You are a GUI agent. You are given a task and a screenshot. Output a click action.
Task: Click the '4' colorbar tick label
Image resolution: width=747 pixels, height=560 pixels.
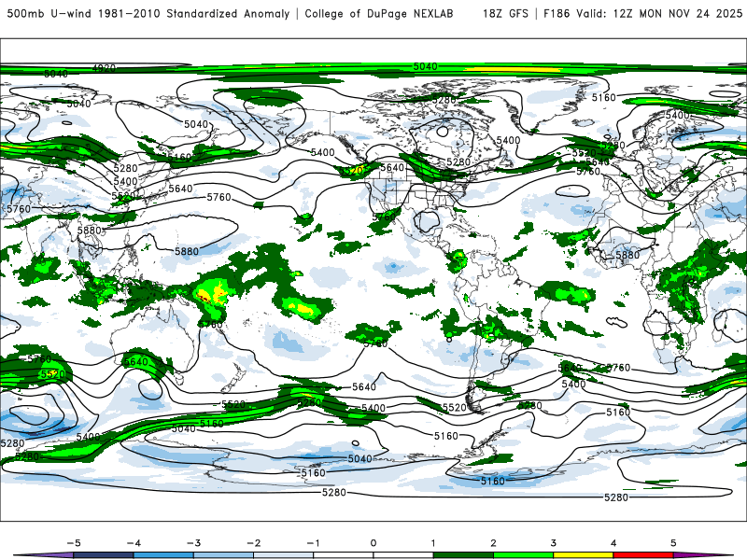pyautogui.click(x=613, y=543)
